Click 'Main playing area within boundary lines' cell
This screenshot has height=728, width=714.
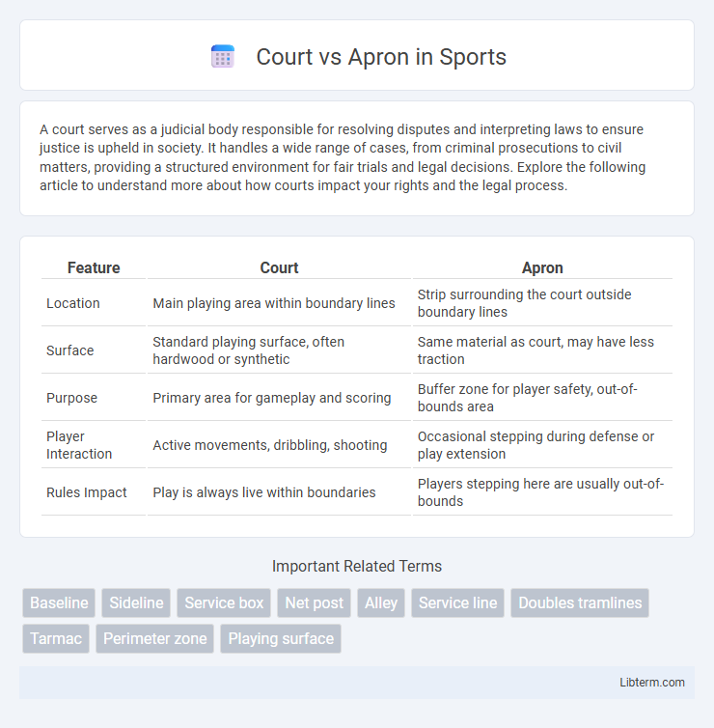[274, 303]
